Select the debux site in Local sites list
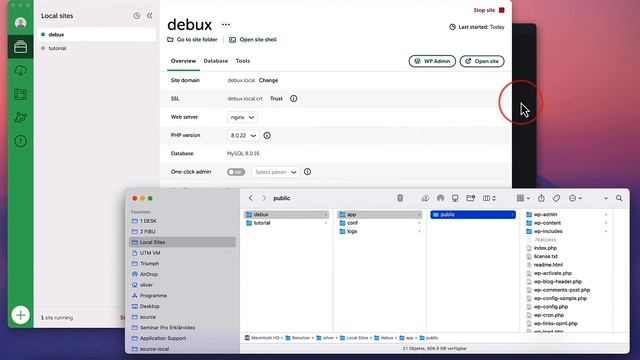Image resolution: width=640 pixels, height=360 pixels. (96, 35)
